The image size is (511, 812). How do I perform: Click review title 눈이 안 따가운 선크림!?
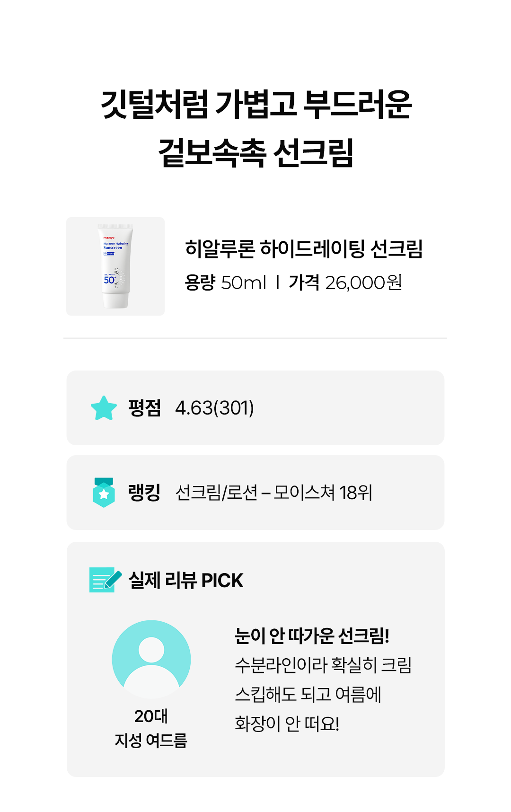312,635
